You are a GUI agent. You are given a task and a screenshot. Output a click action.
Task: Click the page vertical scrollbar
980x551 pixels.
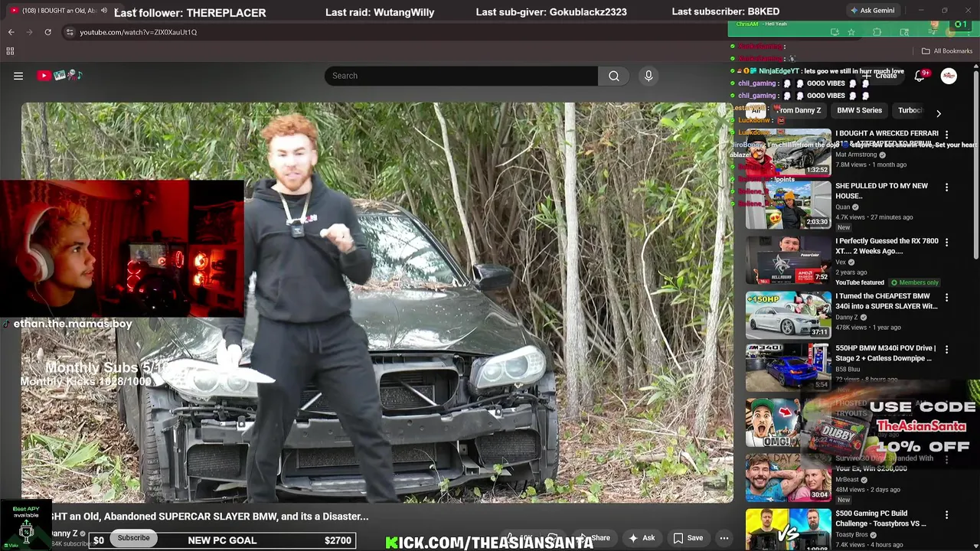click(x=975, y=165)
